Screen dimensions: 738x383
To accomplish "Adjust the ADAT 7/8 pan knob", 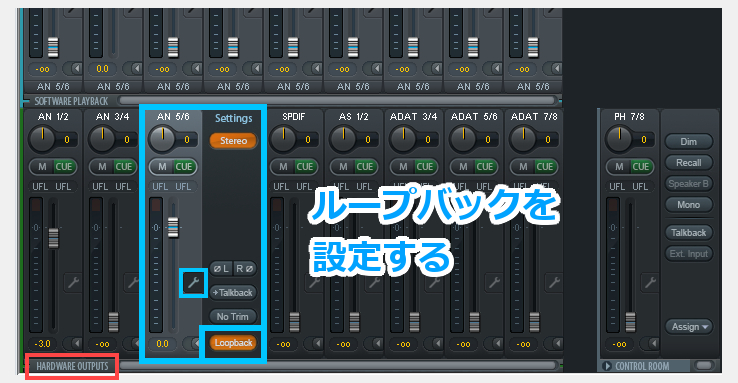I will 523,138.
